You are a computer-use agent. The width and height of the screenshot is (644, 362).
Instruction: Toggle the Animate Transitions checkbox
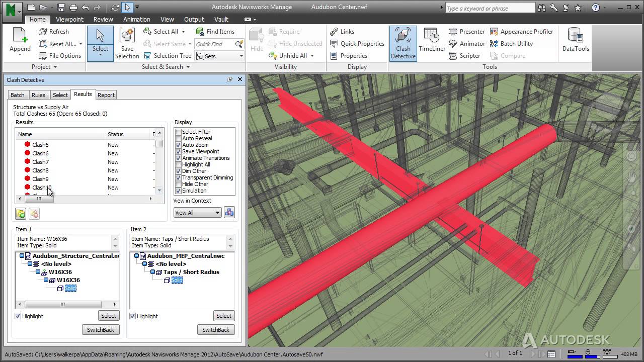(178, 158)
